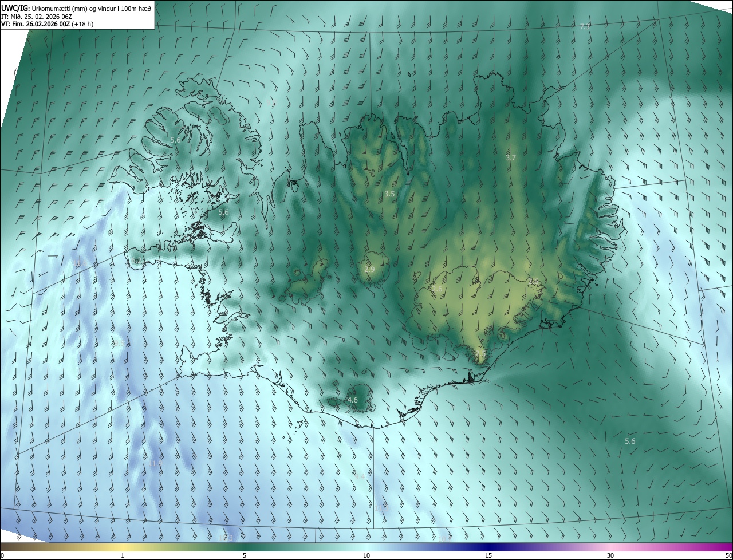
Task: Click the 2.9 value on the round central glacier
Action: [x=369, y=269]
